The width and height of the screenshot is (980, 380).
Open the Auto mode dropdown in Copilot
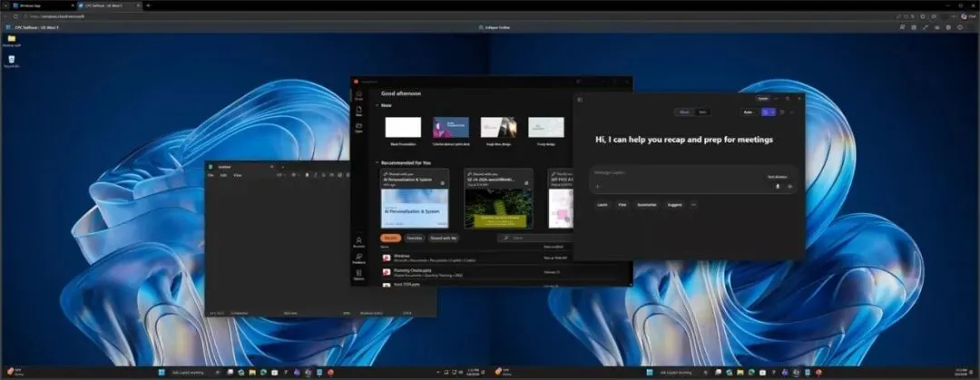(748, 112)
